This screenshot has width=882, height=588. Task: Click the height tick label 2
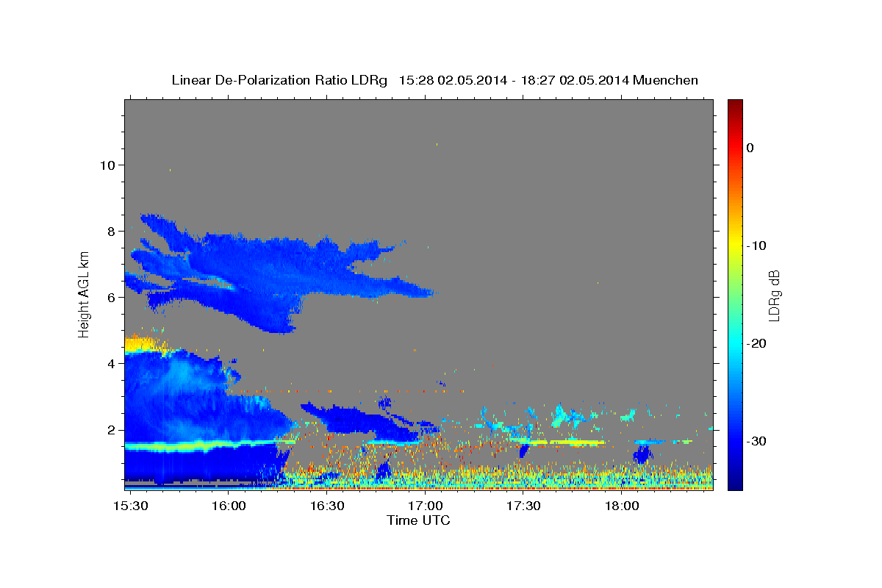click(111, 430)
